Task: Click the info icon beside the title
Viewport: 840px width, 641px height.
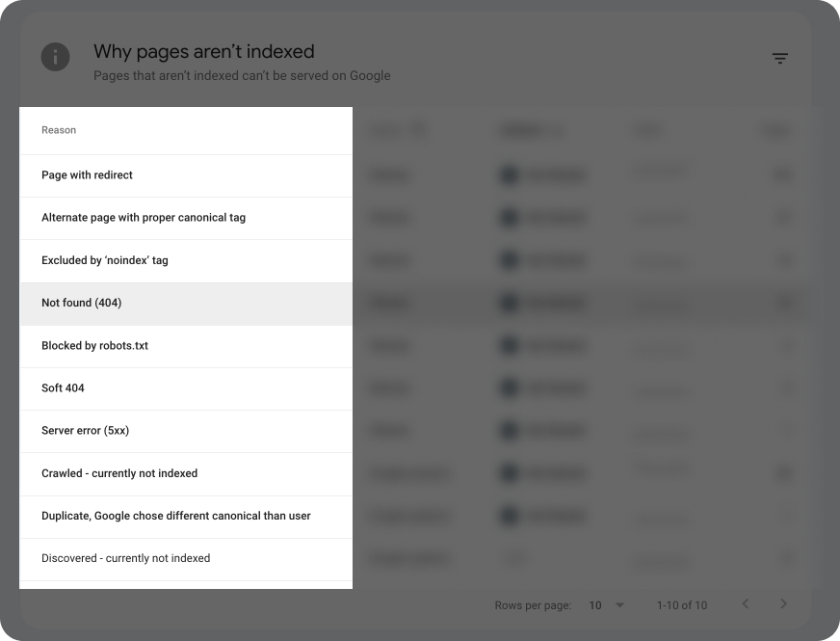Action: (x=55, y=57)
